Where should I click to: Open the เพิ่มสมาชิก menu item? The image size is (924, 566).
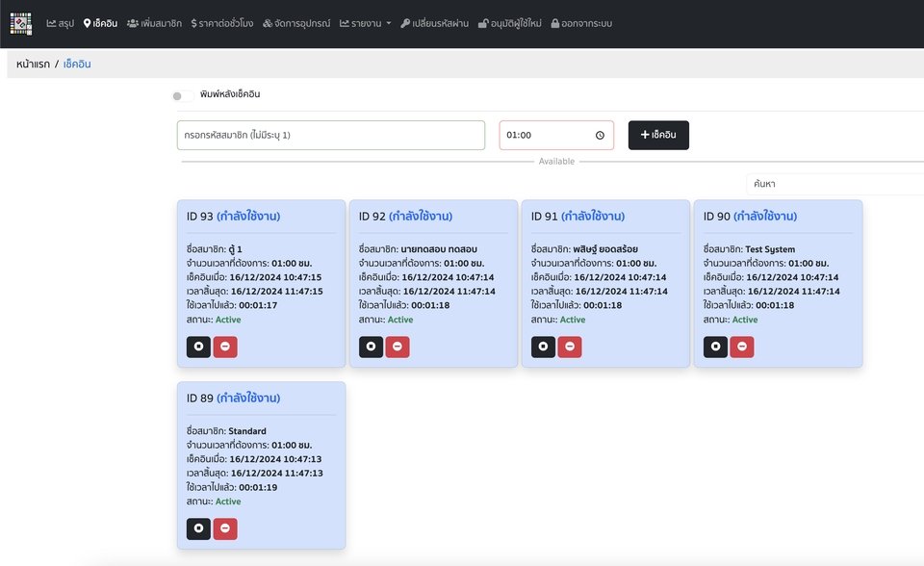[154, 23]
